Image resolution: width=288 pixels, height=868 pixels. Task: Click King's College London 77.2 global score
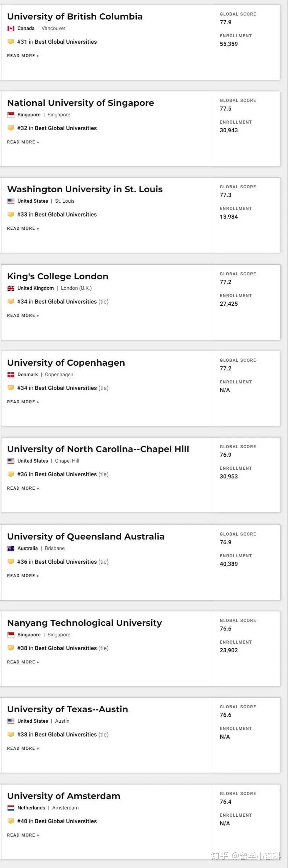point(226,282)
